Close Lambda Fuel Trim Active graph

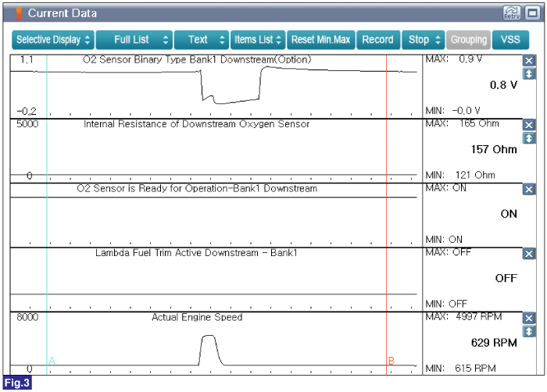pos(529,254)
